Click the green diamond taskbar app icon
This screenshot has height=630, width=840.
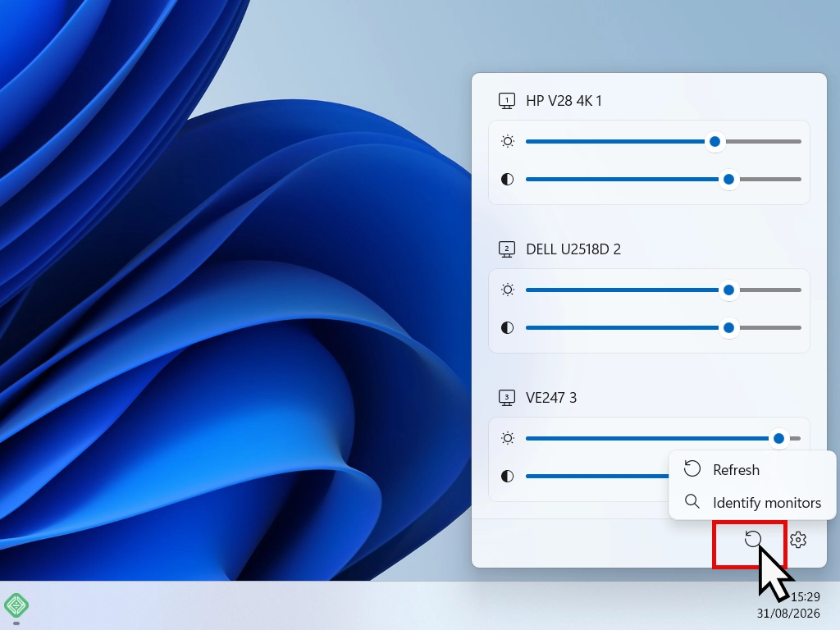(x=16, y=605)
